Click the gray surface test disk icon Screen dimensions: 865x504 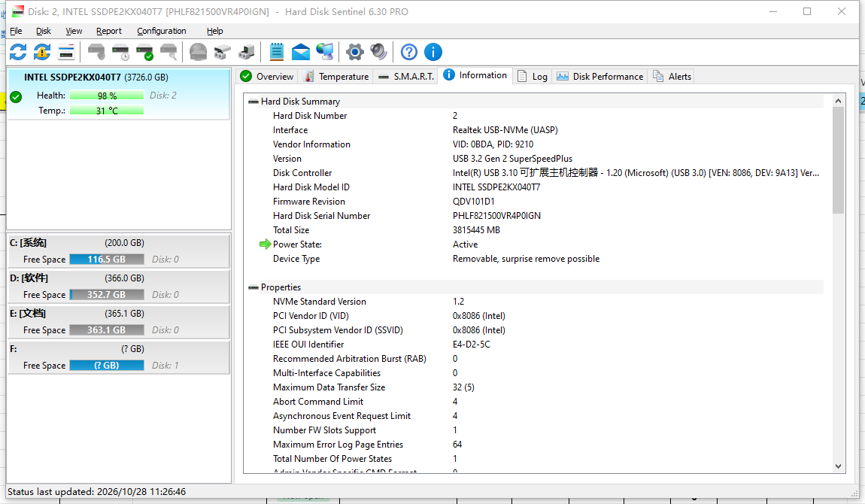198,53
